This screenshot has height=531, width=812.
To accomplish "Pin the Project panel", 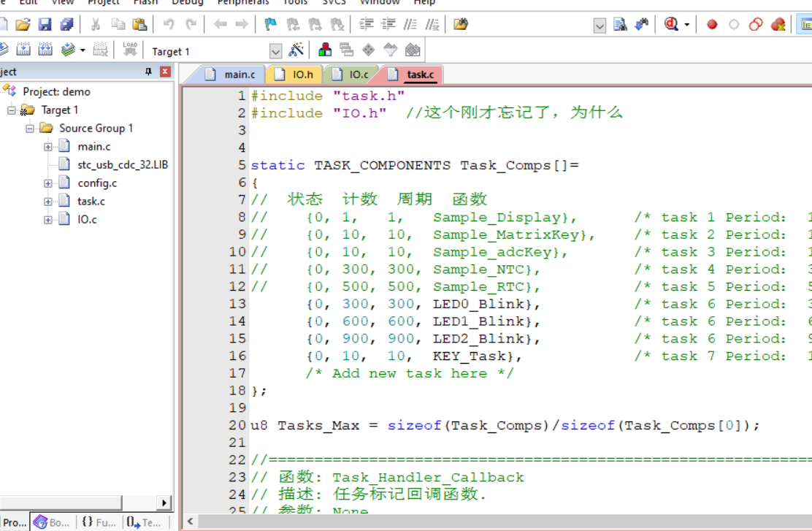I will click(x=149, y=72).
